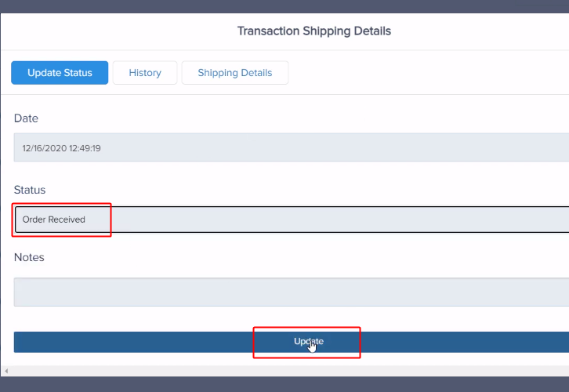Click empty dialog area below Update button
569x392 pixels.
tap(284, 359)
